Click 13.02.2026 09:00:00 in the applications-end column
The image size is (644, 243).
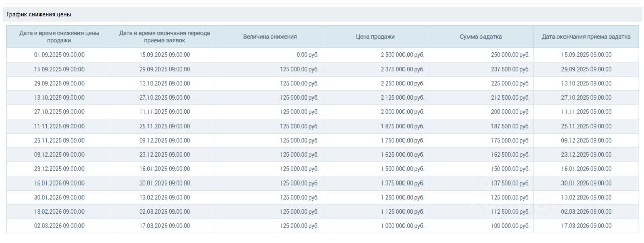pyautogui.click(x=165, y=197)
